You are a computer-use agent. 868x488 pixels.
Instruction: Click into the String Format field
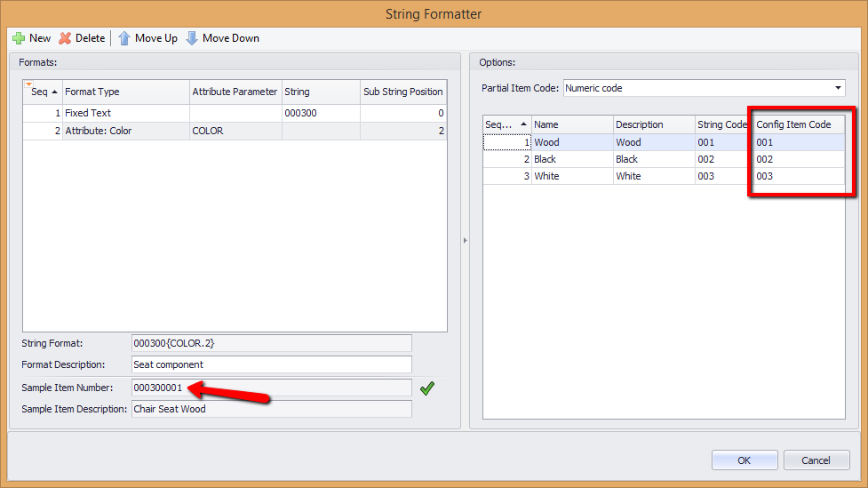pyautogui.click(x=272, y=343)
